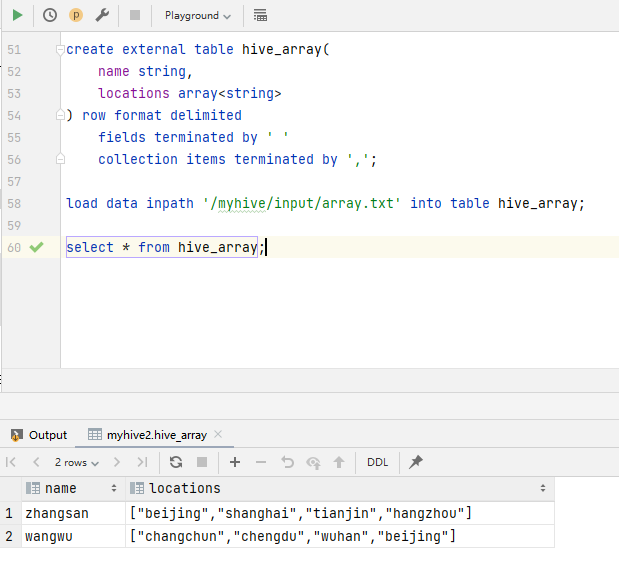The width and height of the screenshot is (619, 570).
Task: Click preview pending changes eye icon
Action: pyautogui.click(x=313, y=462)
